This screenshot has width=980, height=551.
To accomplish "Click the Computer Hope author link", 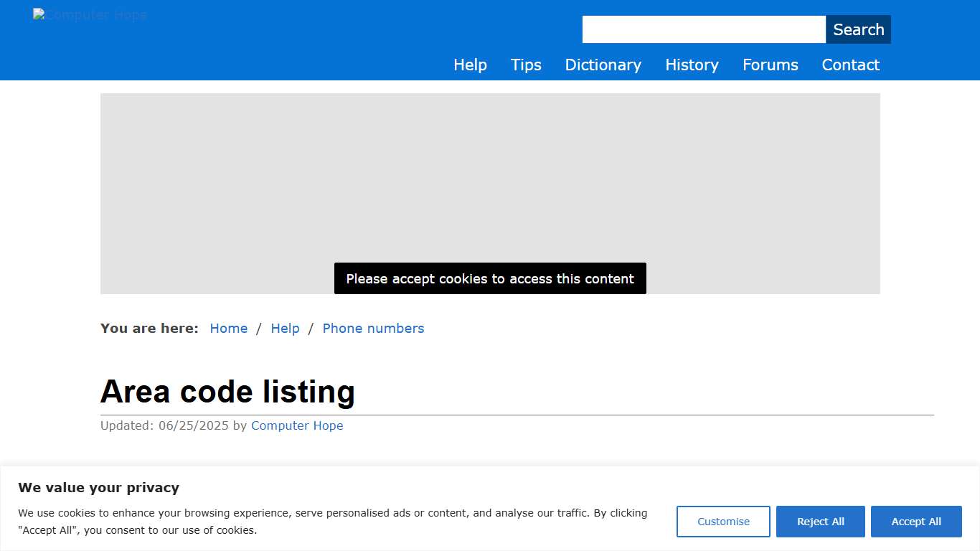I will click(297, 425).
